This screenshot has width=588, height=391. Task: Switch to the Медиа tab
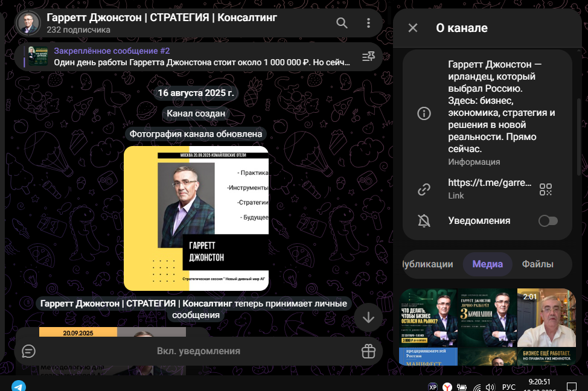click(x=487, y=264)
